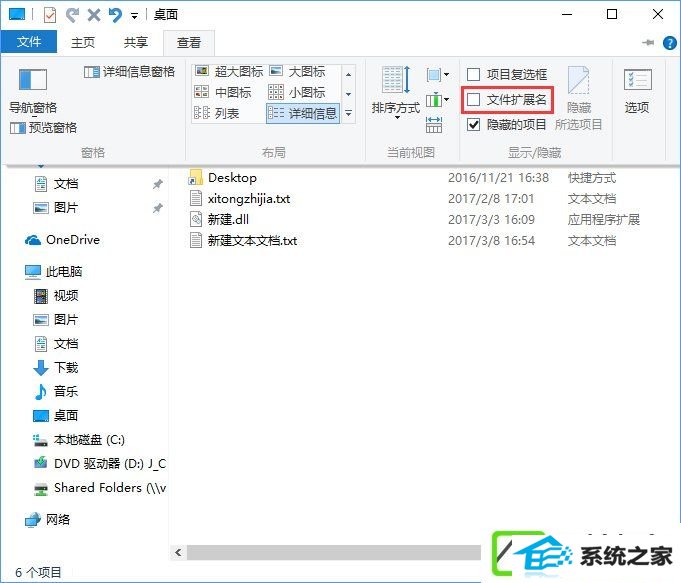This screenshot has width=681, height=583.
Task: Select the Desktop shortcut file
Action: pyautogui.click(x=223, y=178)
